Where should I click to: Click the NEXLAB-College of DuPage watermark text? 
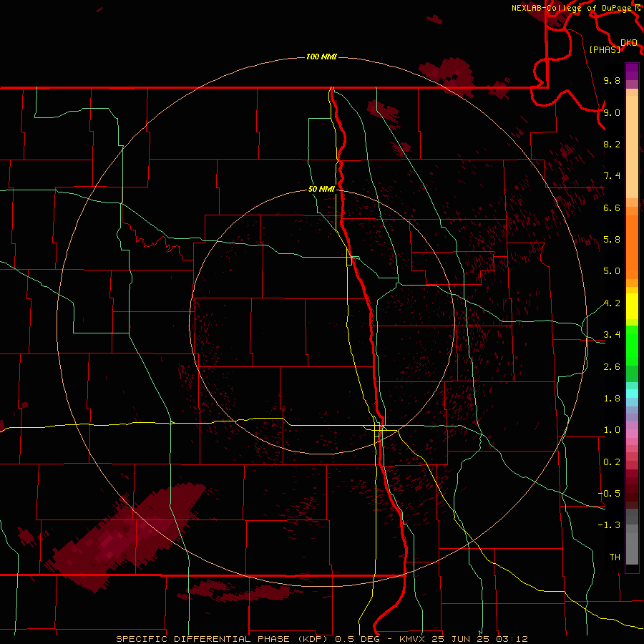click(571, 8)
